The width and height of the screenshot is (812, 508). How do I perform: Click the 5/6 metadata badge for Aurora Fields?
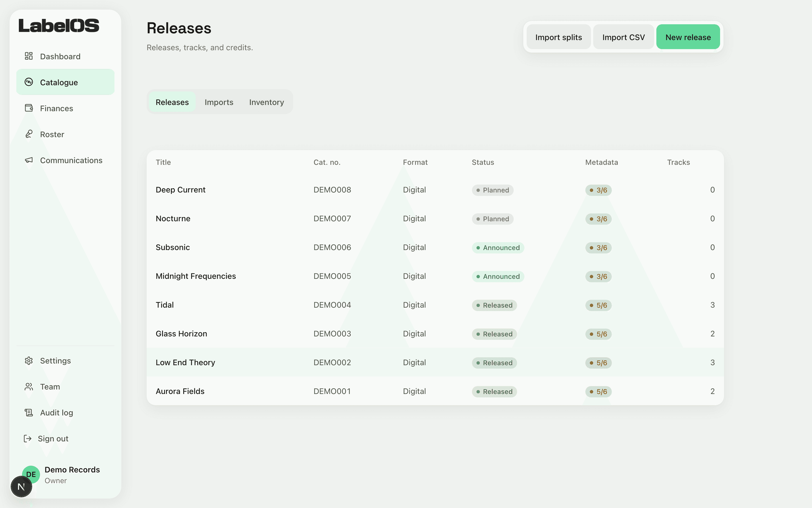pos(598,392)
